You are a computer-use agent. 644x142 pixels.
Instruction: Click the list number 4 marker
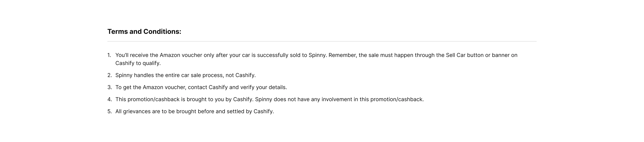(109, 99)
